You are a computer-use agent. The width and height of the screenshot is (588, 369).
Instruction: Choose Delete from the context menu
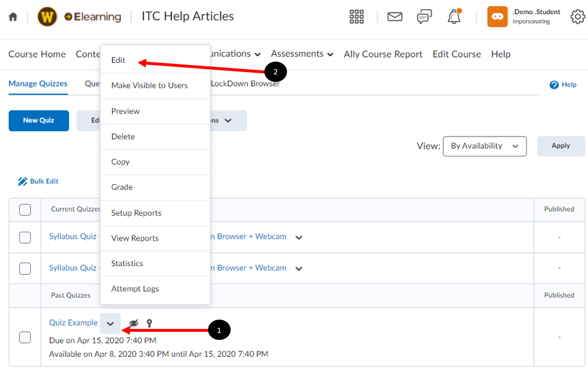coord(155,137)
